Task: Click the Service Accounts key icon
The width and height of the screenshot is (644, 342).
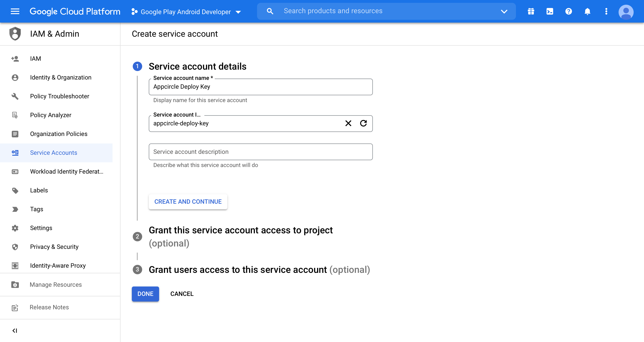Action: click(15, 153)
